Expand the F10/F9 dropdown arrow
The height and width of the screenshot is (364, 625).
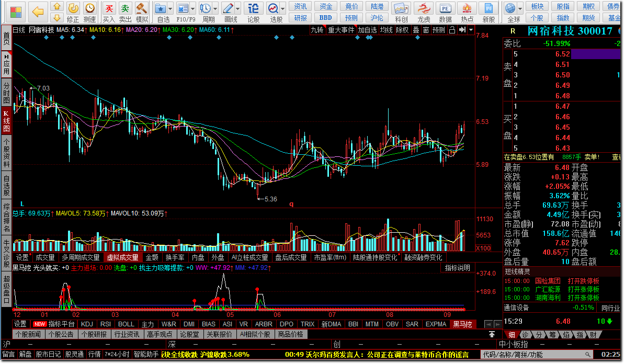[x=192, y=8]
